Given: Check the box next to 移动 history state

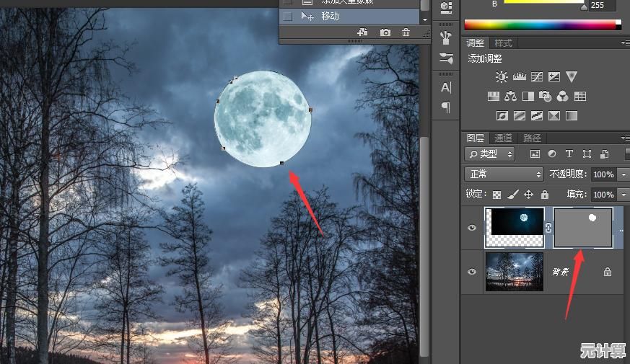Looking at the screenshot, I should tap(288, 16).
